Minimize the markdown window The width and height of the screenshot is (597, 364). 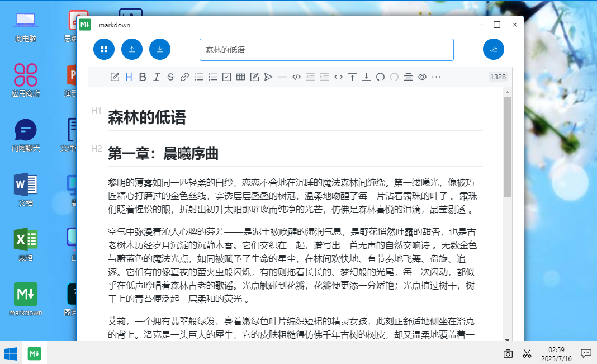(479, 25)
